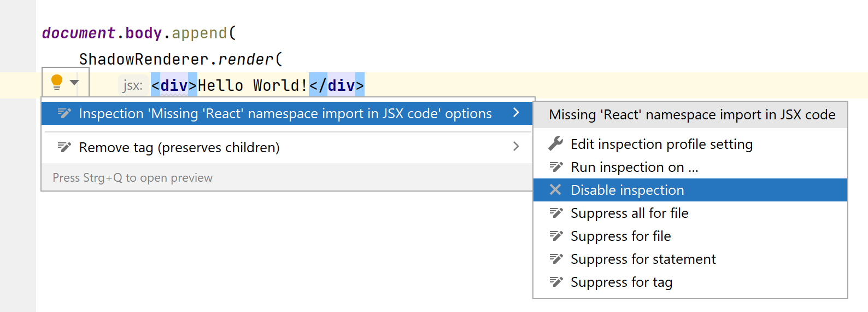Select Inspection 'Missing React namespace import' options entry

click(287, 113)
